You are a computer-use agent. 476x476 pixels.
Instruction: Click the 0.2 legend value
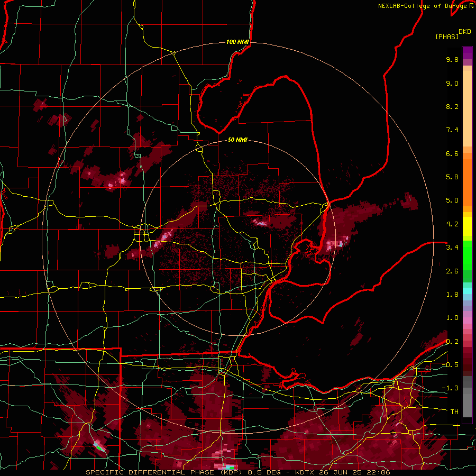point(452,342)
